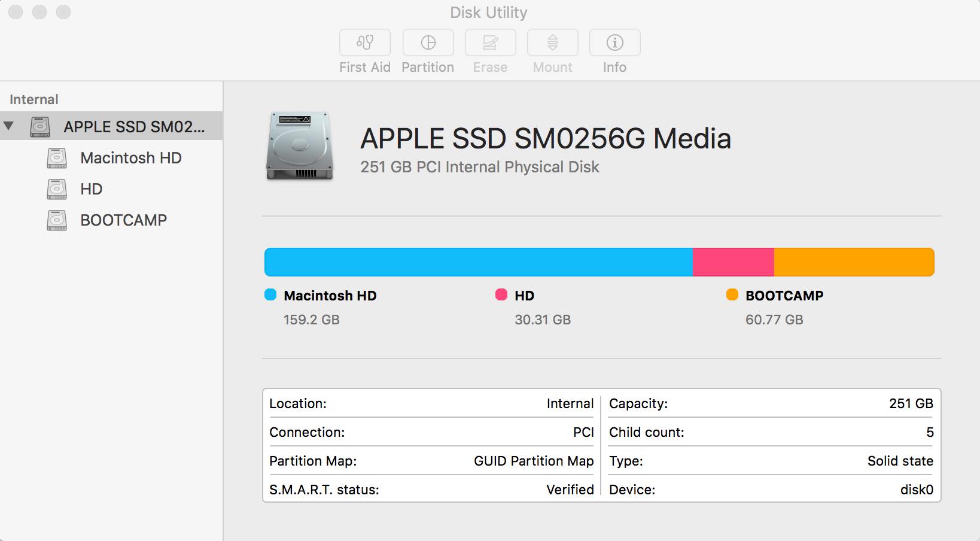This screenshot has height=541, width=980.
Task: Click the 'disk0' device value
Action: (x=917, y=490)
